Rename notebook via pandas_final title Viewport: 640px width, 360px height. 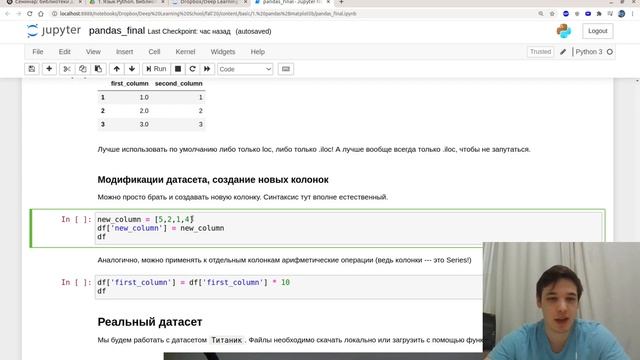pos(117,31)
